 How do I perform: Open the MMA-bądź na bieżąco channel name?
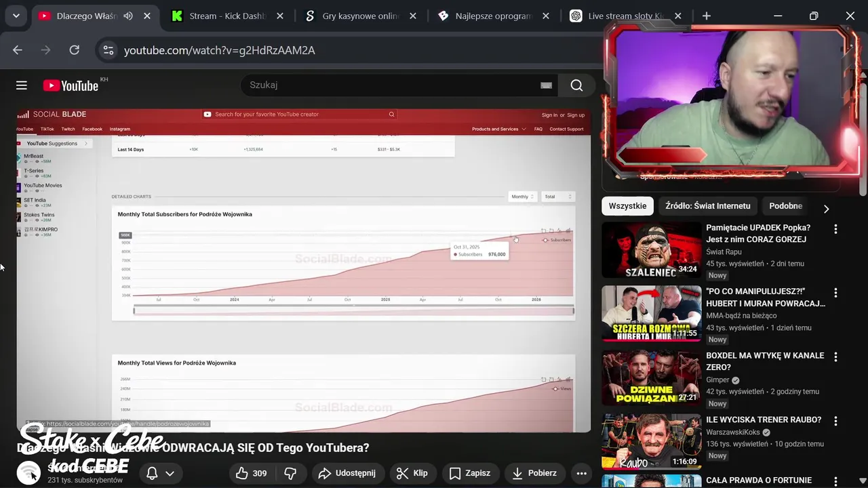(x=741, y=316)
